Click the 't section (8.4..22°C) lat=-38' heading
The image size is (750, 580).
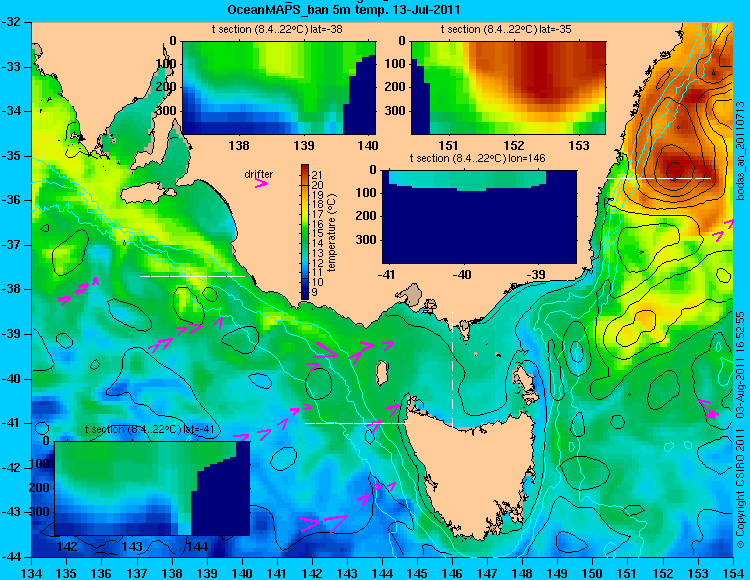click(277, 30)
